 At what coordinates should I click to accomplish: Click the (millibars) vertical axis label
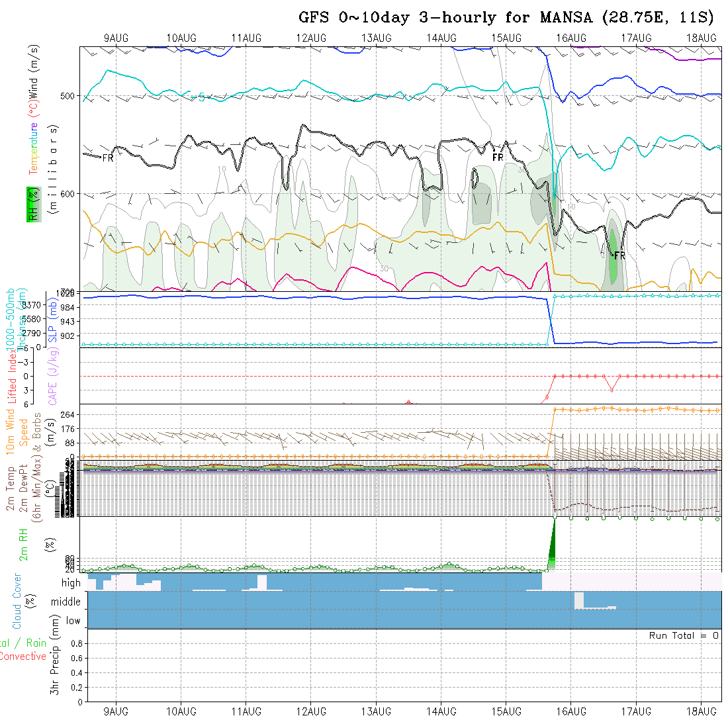[53, 169]
